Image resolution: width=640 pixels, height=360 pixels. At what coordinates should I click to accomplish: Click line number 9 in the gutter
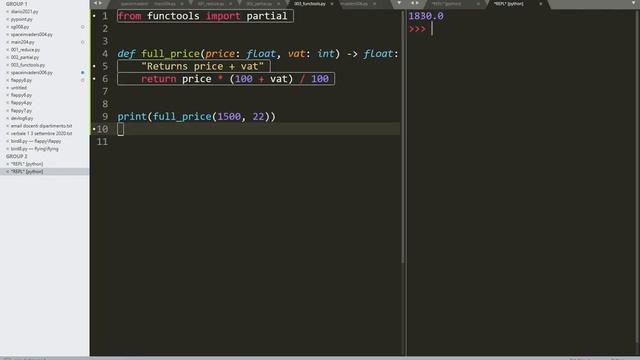click(105, 117)
